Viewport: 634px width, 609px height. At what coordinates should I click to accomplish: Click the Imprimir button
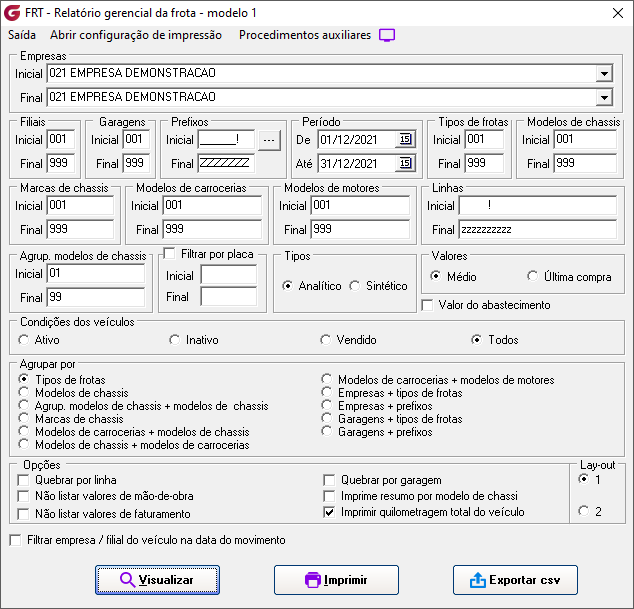[336, 580]
